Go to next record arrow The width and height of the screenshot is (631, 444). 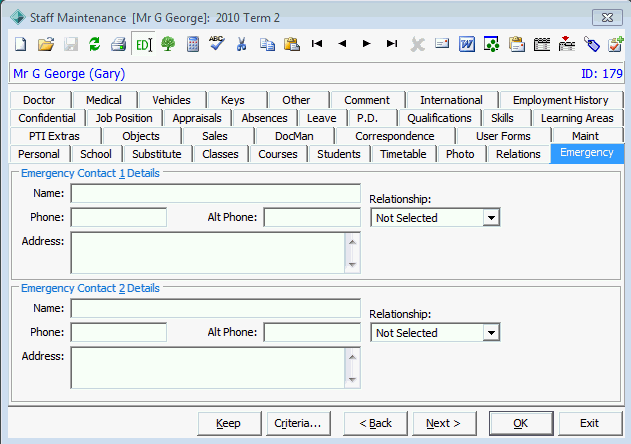point(367,43)
